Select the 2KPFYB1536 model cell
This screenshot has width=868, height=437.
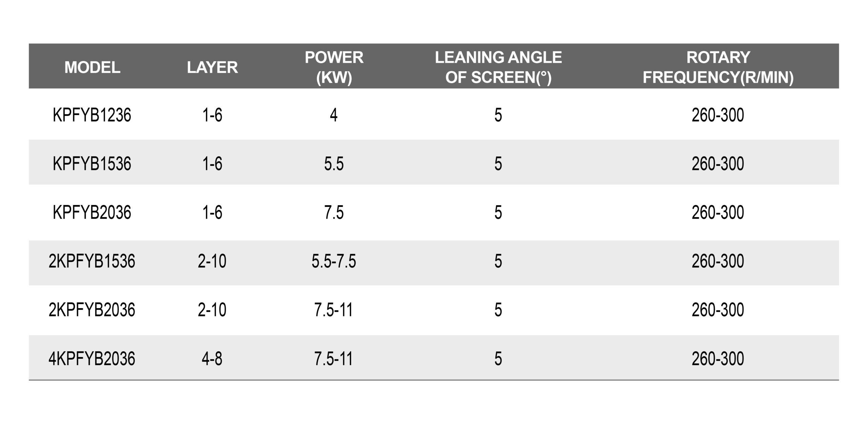coord(92,261)
